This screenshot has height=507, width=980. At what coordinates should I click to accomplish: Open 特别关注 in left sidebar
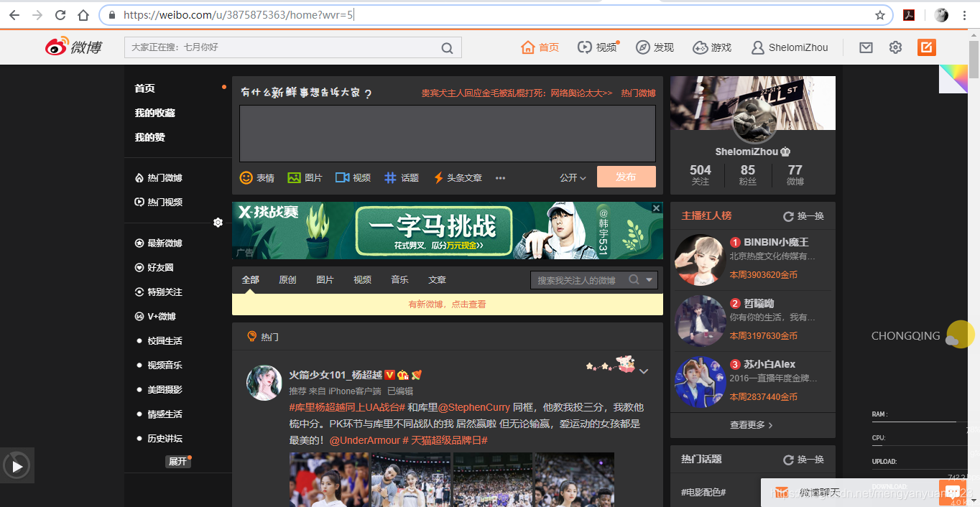coord(158,292)
